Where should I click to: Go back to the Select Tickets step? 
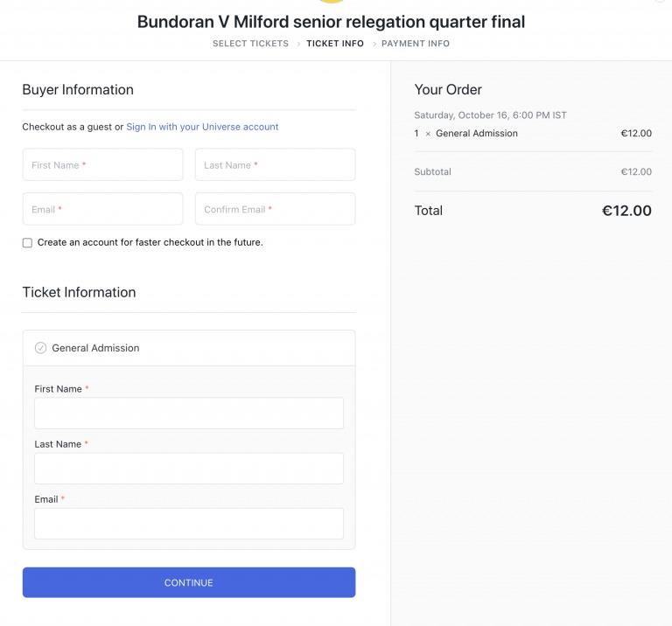point(250,44)
